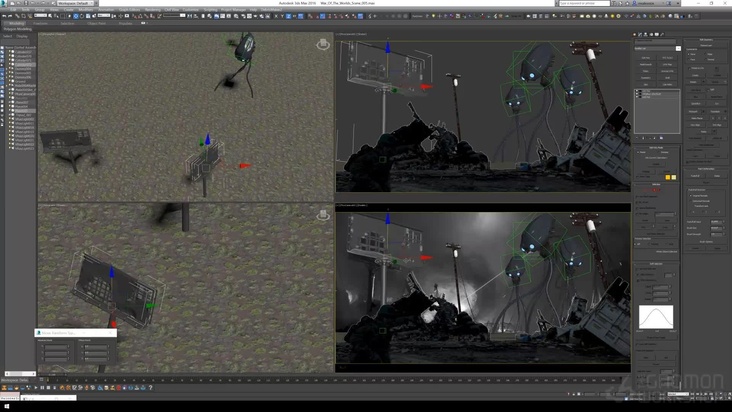The image size is (732, 412).
Task: Open the Hierarchy command panel tab
Action: coord(646,34)
